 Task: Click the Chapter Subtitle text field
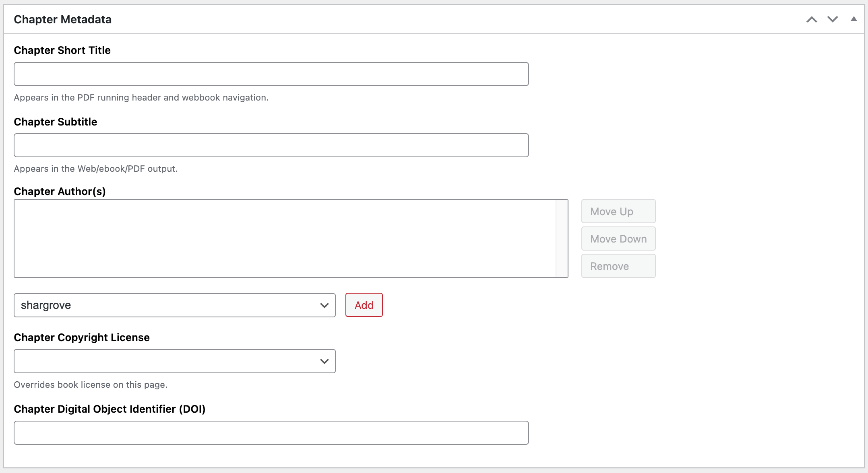pos(271,145)
